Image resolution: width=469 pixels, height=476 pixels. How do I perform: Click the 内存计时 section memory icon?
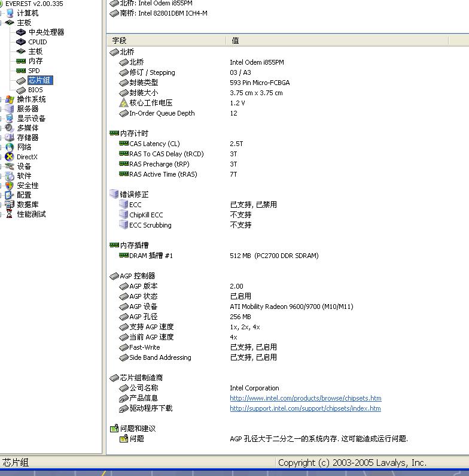[114, 133]
